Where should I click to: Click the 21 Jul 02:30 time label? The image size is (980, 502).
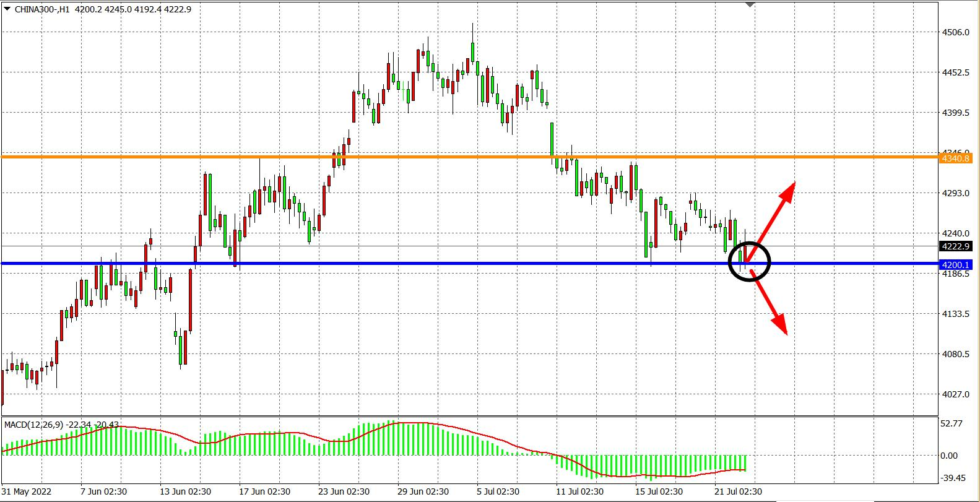click(x=738, y=491)
